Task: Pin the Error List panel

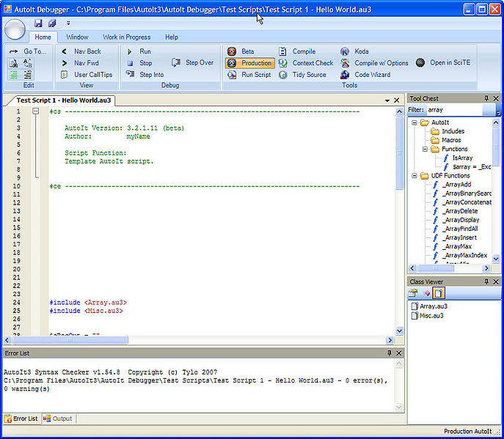Action: coord(390,353)
